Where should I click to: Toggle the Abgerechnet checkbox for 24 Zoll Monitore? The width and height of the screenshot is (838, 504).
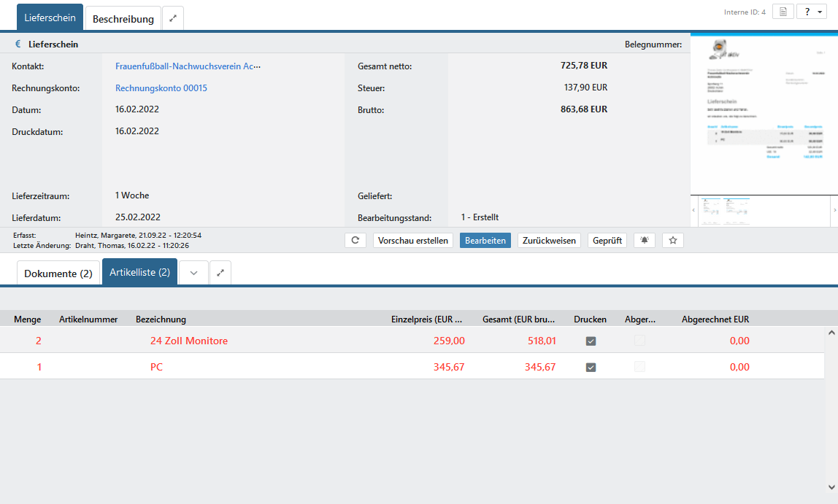[639, 341]
